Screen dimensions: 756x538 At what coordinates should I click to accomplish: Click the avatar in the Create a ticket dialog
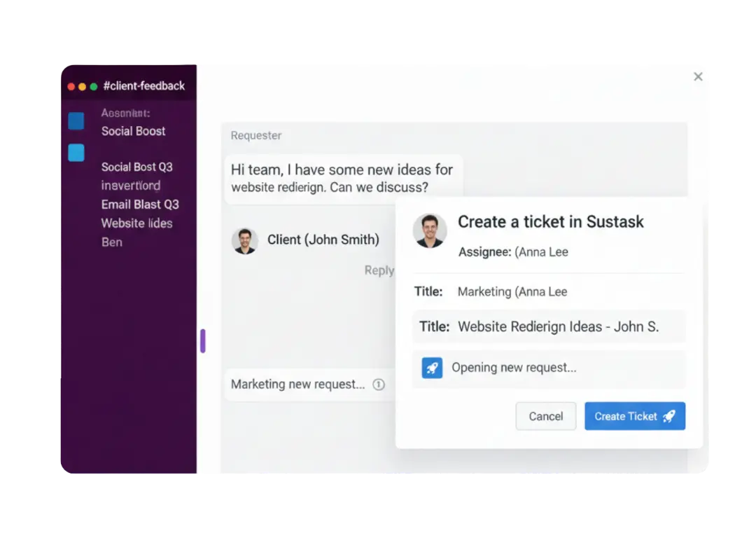click(x=429, y=230)
